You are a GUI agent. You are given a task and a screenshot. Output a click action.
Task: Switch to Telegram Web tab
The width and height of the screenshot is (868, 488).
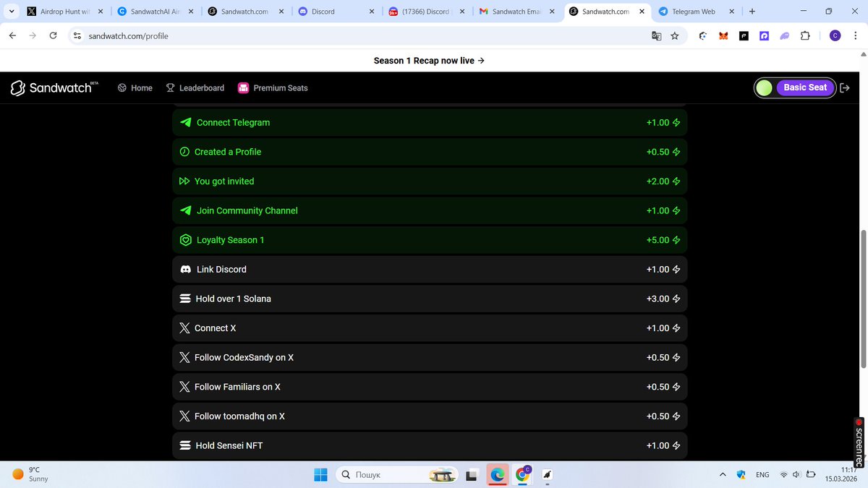pos(697,12)
